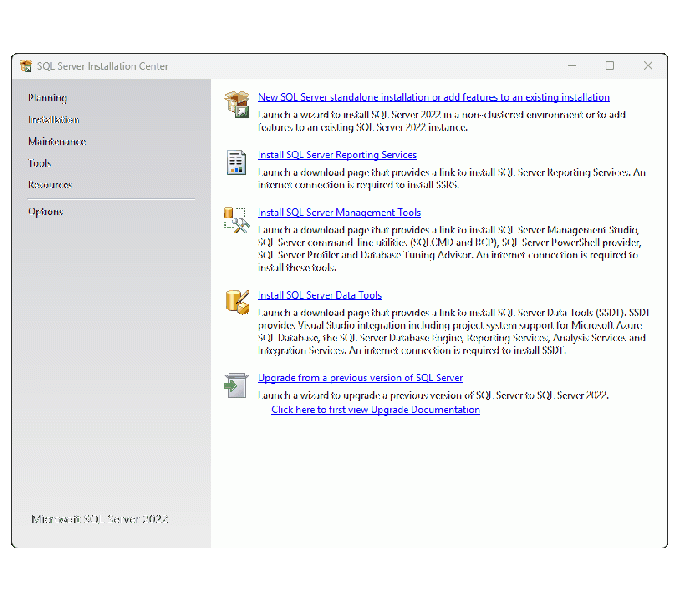Start new SQL Server standalone installation link
This screenshot has width=683, height=599.
tap(434, 97)
